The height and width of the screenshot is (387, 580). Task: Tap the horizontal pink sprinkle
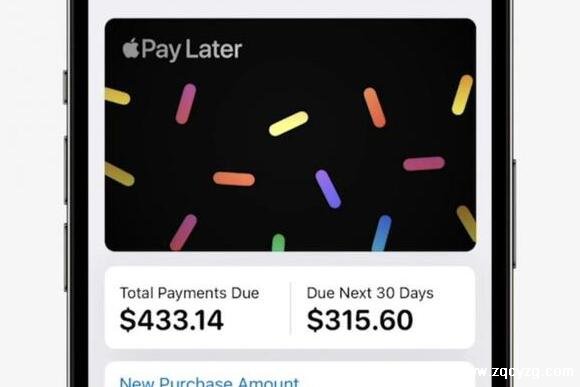click(424, 164)
